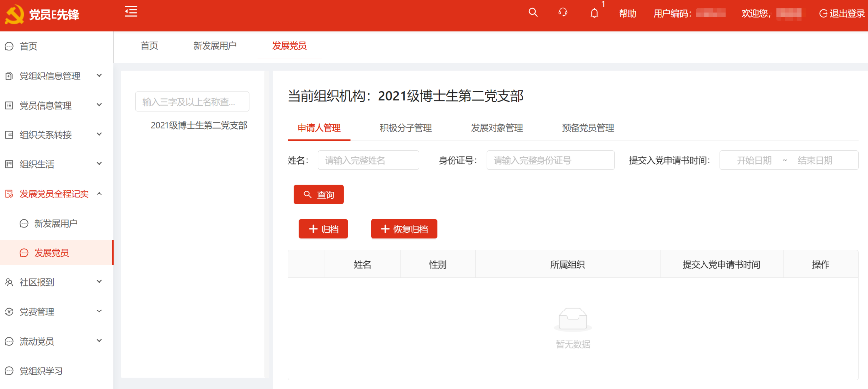Image resolution: width=868 pixels, height=389 pixels.
Task: Select 2021级博士生第二党支部 in organization tree
Action: (x=199, y=125)
